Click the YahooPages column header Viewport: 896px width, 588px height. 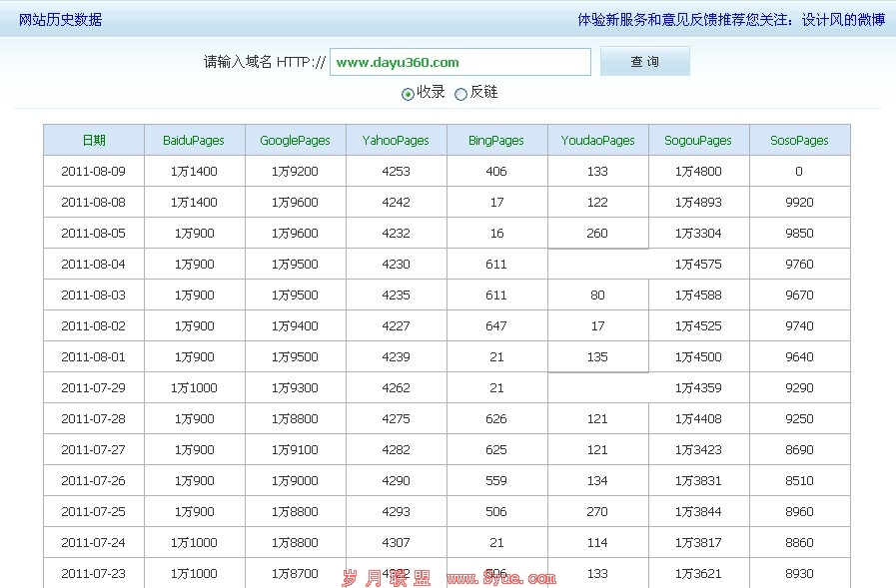pos(396,141)
